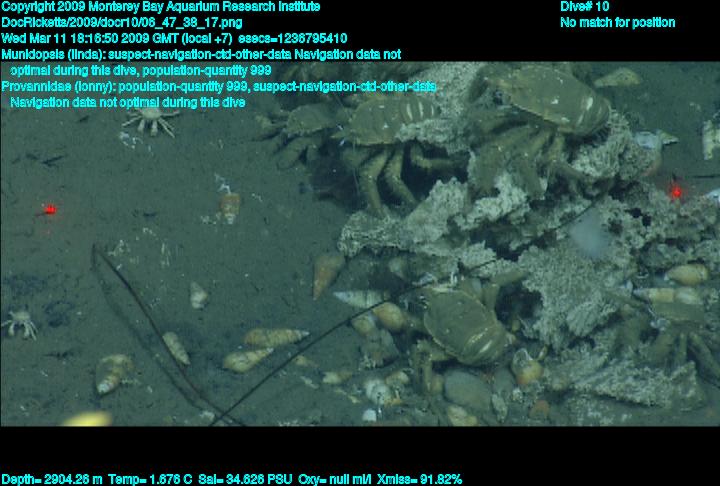Image resolution: width=720 pixels, height=486 pixels.
Task: Click the Dive# 10 label
Action: (585, 7)
